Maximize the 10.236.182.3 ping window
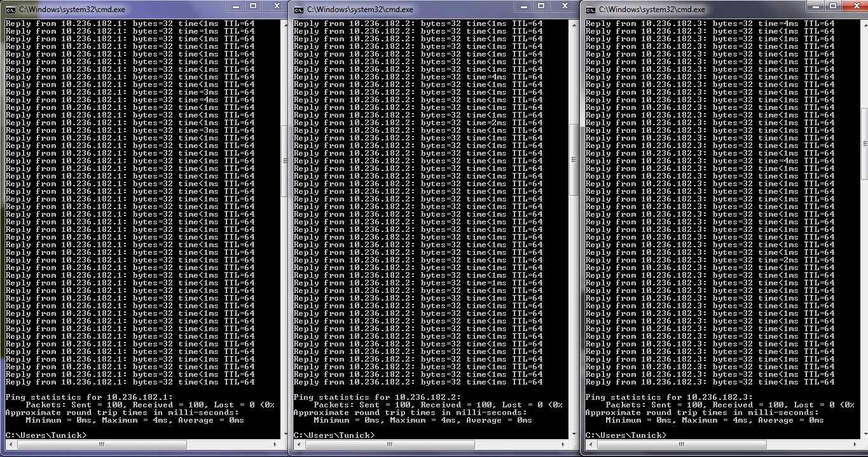The height and width of the screenshot is (457, 868). point(834,6)
